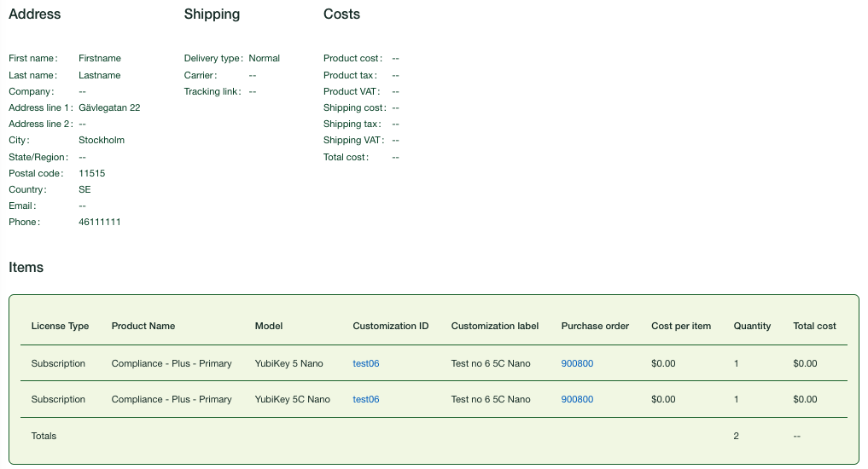
Task: Click the Shipping section heading
Action: 212,14
